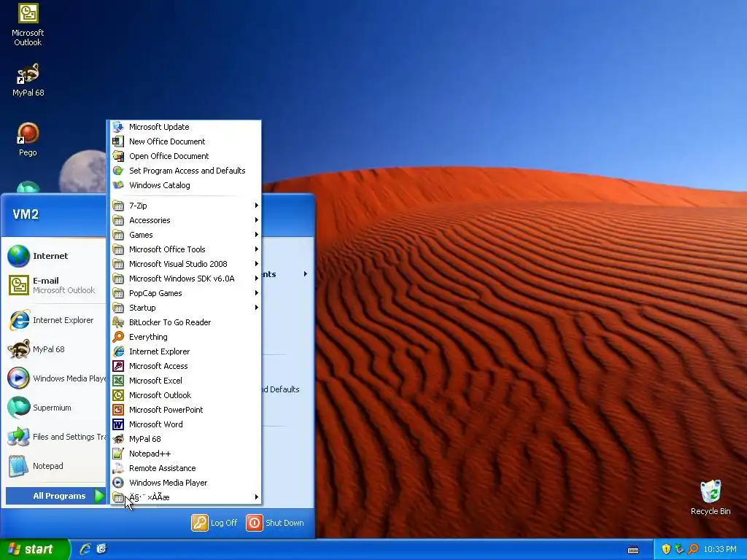
Task: Expand the Accessories submenu
Action: [x=185, y=220]
